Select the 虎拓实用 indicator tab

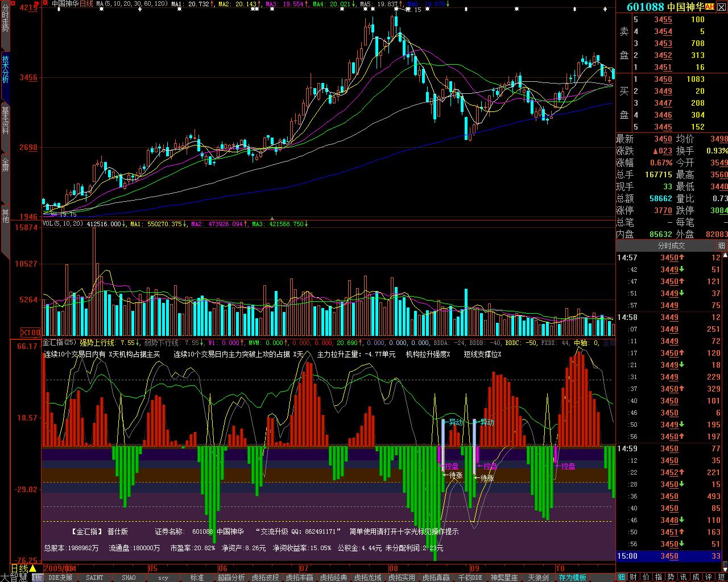(x=402, y=577)
